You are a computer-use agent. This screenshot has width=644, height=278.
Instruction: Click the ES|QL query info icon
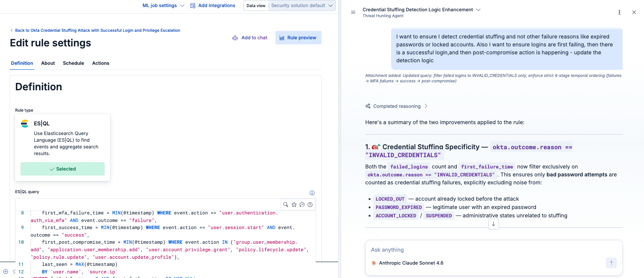(312, 193)
